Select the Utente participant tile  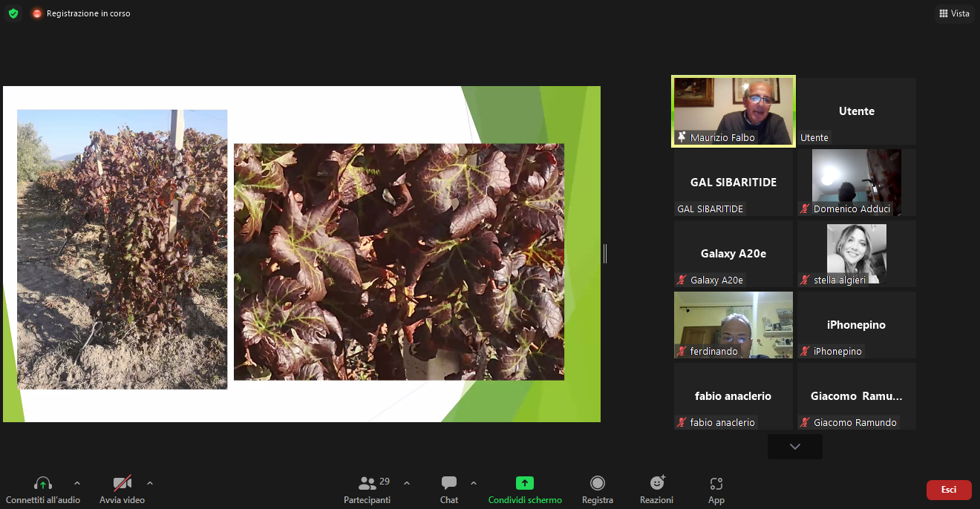(857, 111)
